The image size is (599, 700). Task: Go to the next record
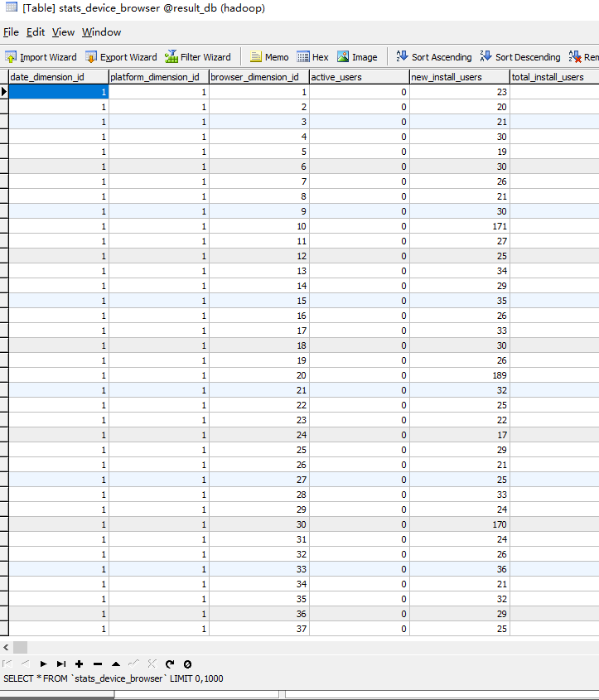[x=43, y=664]
